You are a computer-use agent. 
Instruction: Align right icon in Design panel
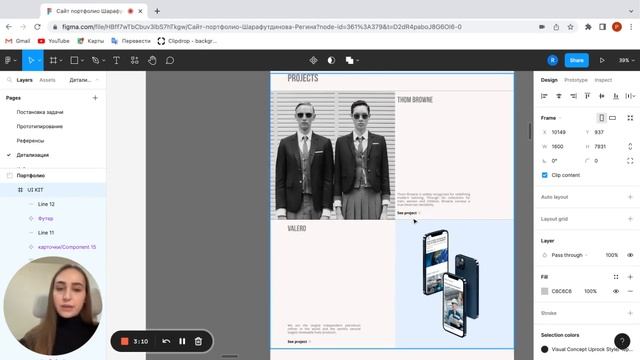(x=573, y=96)
